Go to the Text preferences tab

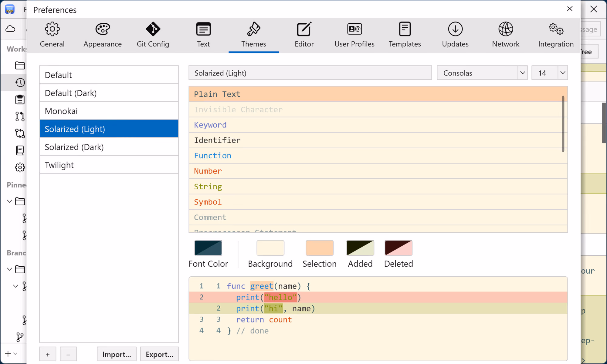(x=203, y=35)
